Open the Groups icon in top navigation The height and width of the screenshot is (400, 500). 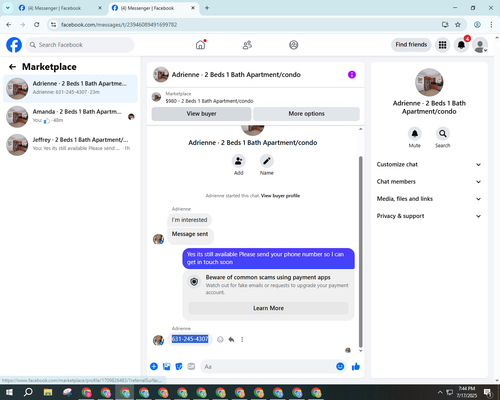click(294, 45)
